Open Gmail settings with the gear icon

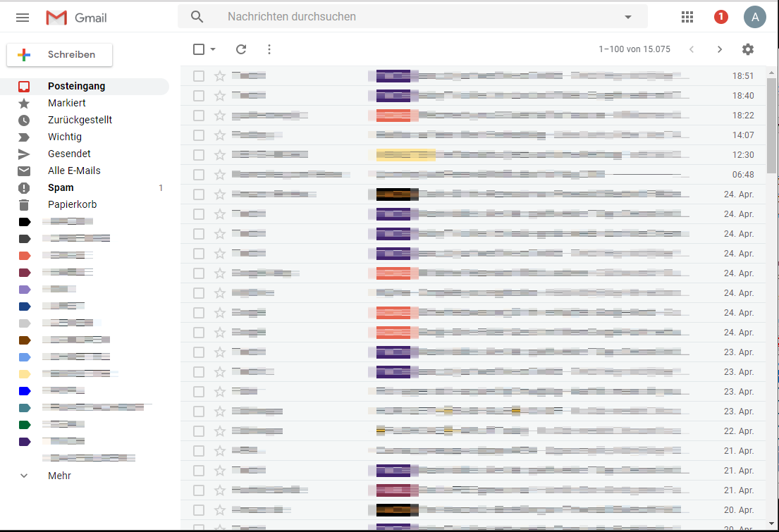747,49
